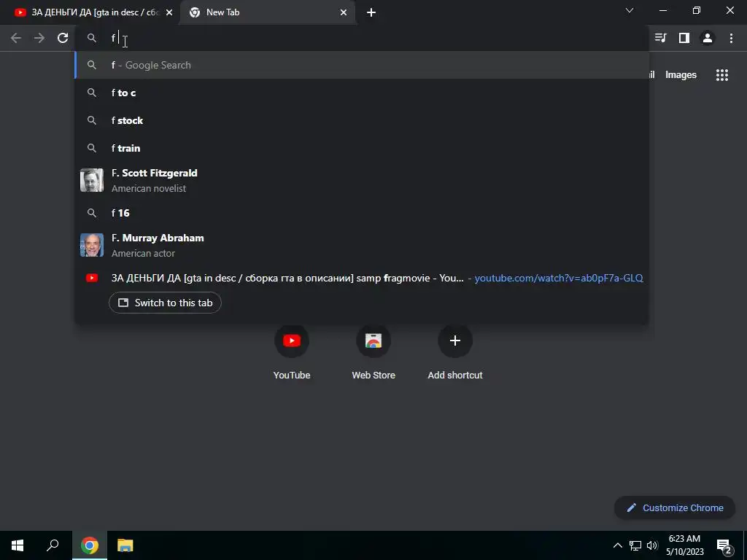
Task: Click the taskbar clock showing 6:23 AM
Action: (x=684, y=545)
